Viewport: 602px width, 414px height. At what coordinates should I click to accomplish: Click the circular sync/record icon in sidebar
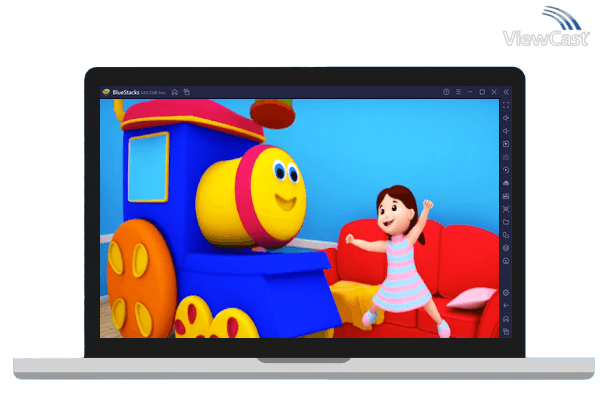(x=506, y=170)
